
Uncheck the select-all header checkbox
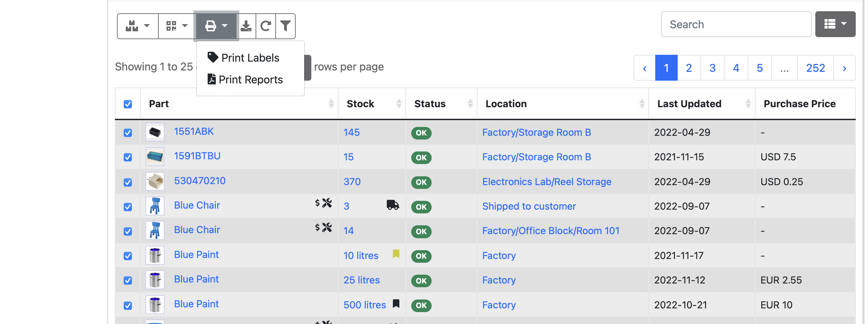point(128,104)
